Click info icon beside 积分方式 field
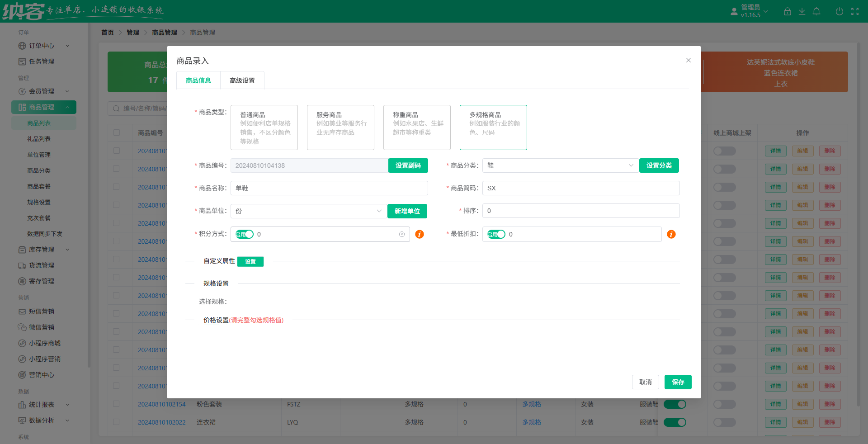Viewport: 868px width, 444px height. (x=420, y=234)
